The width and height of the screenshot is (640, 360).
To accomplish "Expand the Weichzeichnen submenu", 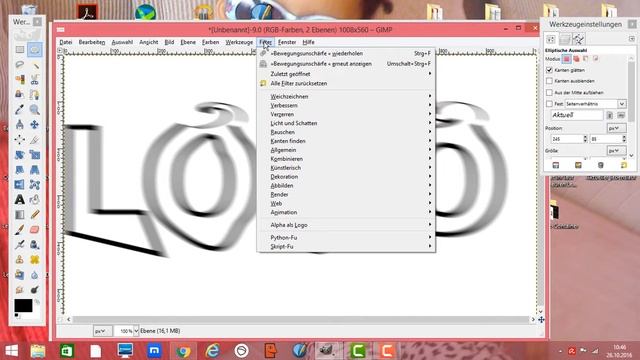I will (x=346, y=96).
